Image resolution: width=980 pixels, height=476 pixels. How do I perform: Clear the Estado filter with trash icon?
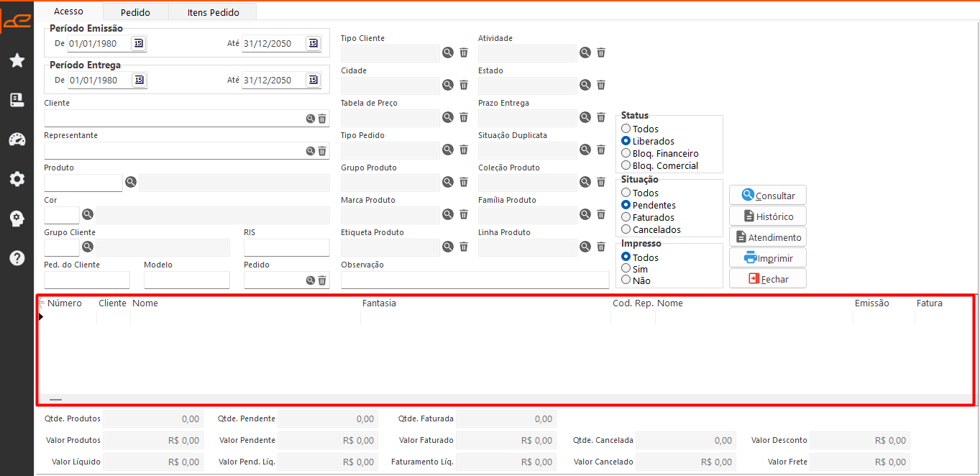(601, 85)
